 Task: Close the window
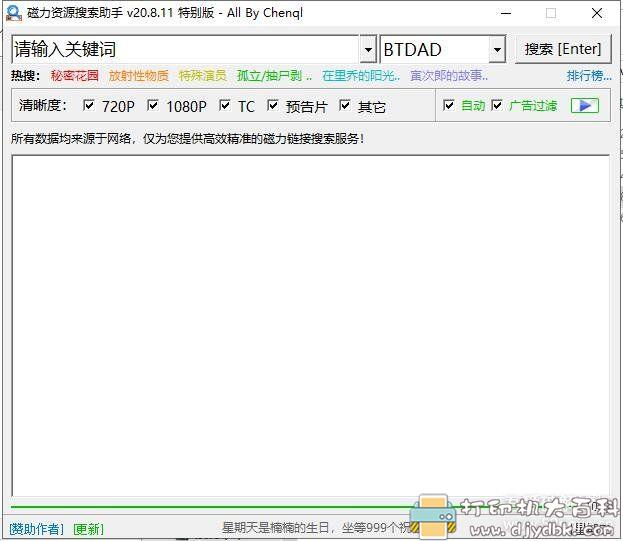pos(597,13)
